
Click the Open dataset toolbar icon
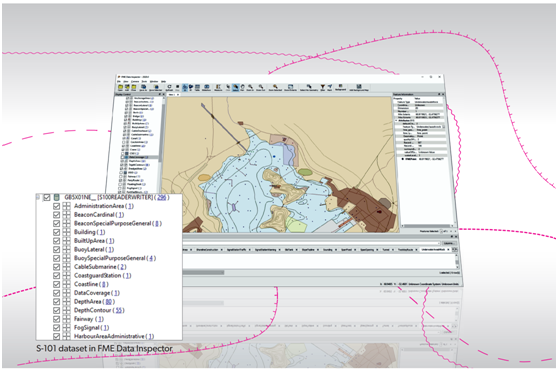120,87
